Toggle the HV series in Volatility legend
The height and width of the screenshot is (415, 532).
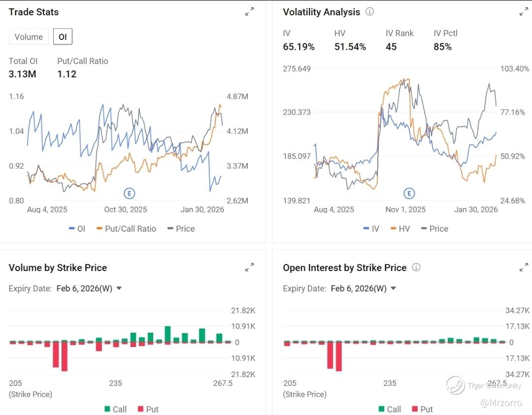tap(399, 229)
